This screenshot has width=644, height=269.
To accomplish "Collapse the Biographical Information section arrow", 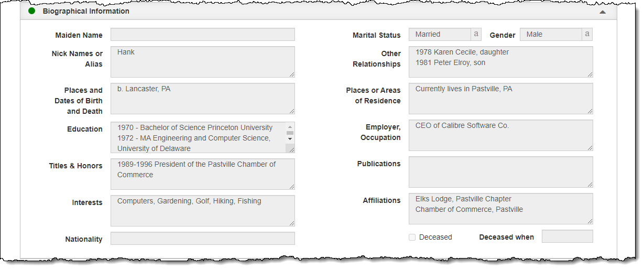I will 603,12.
